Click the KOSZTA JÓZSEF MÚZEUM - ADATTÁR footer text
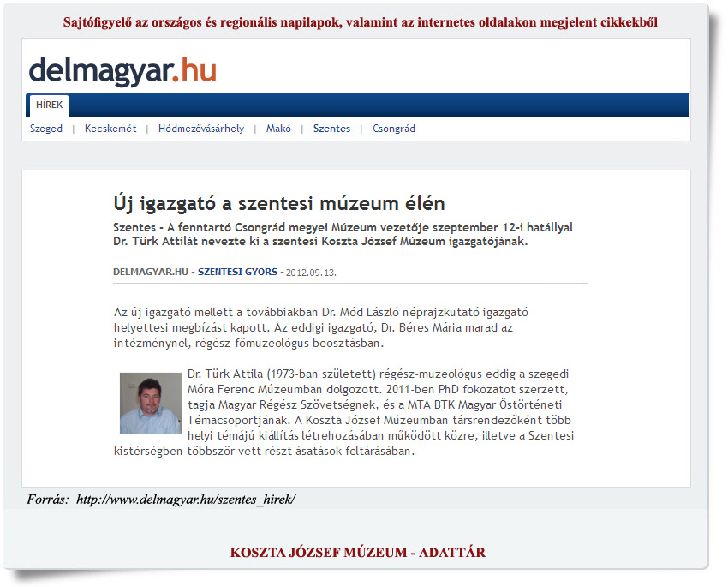 tap(358, 553)
